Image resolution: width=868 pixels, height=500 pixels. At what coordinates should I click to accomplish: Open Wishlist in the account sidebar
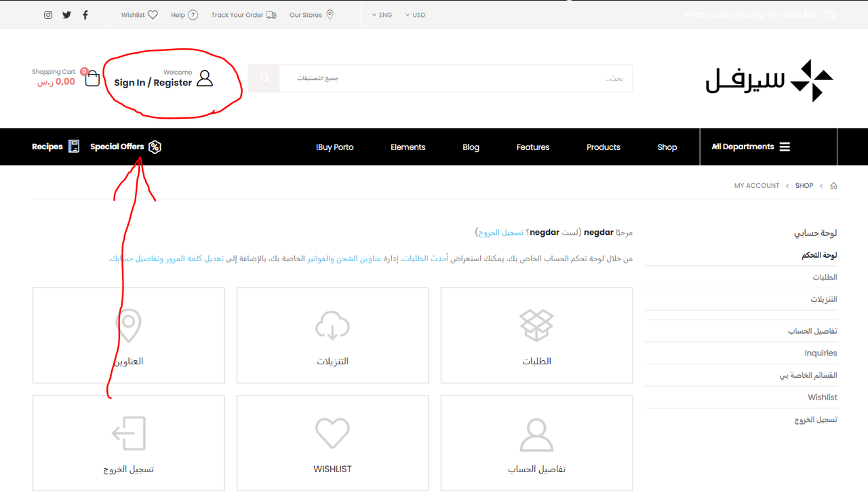[823, 398]
